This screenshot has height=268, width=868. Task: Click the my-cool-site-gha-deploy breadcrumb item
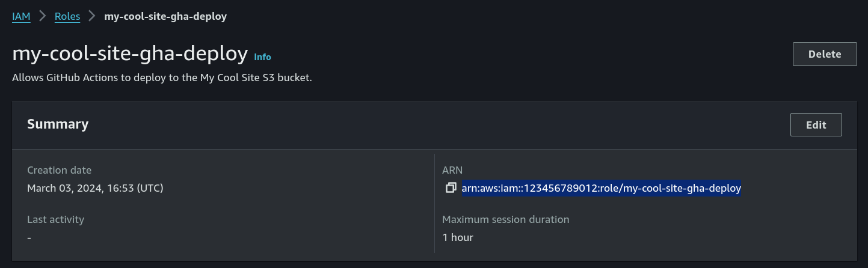pyautogui.click(x=165, y=16)
